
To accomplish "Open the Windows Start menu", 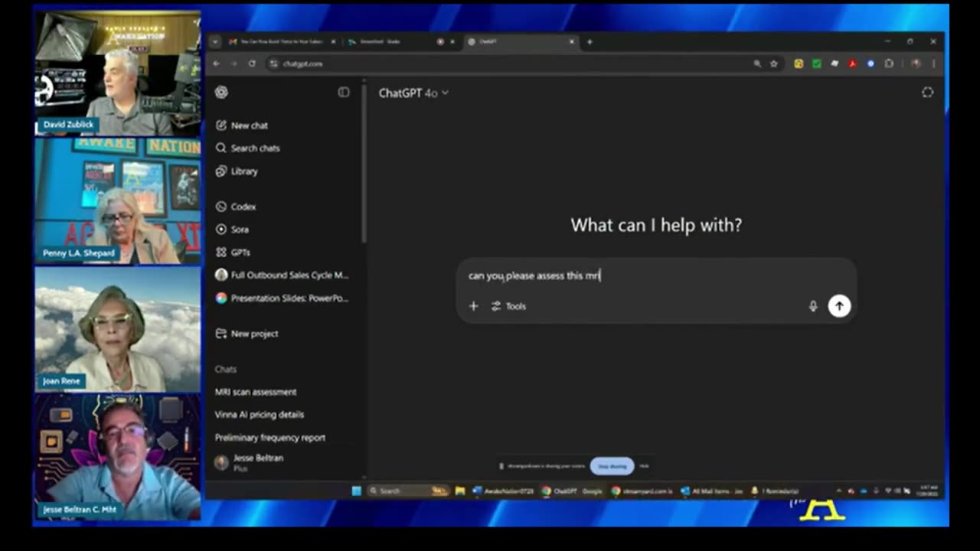I will pyautogui.click(x=357, y=491).
